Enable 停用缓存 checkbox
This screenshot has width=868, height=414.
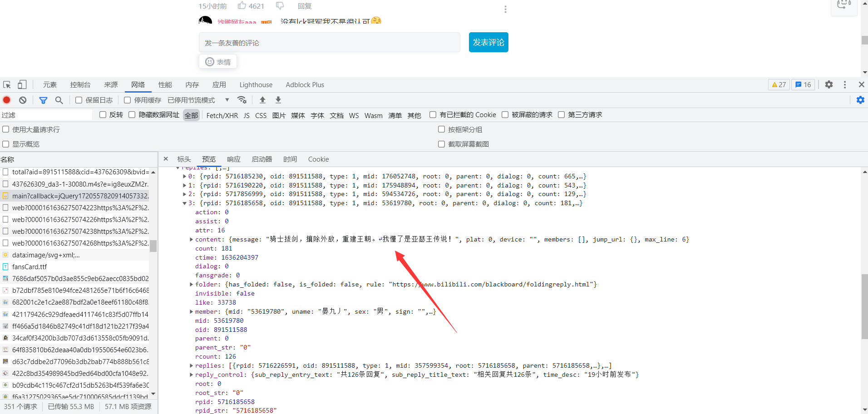128,100
